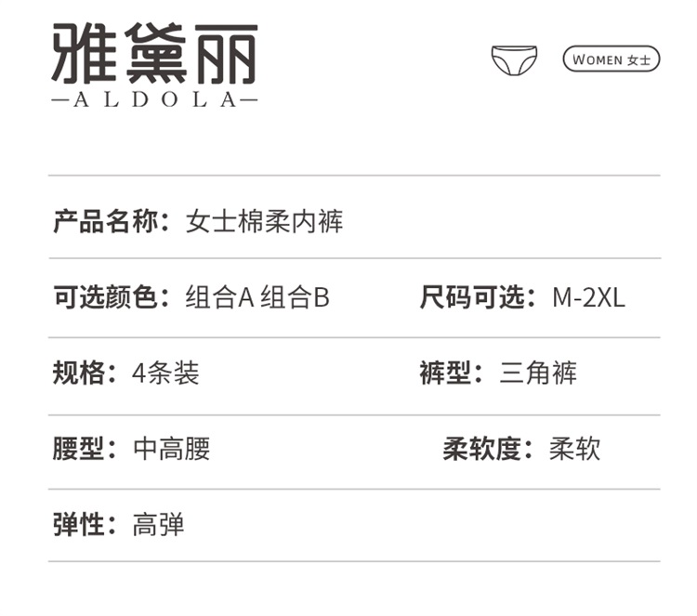Click the WOMEN 女士 badge
This screenshot has height=616, width=697.
click(x=611, y=59)
